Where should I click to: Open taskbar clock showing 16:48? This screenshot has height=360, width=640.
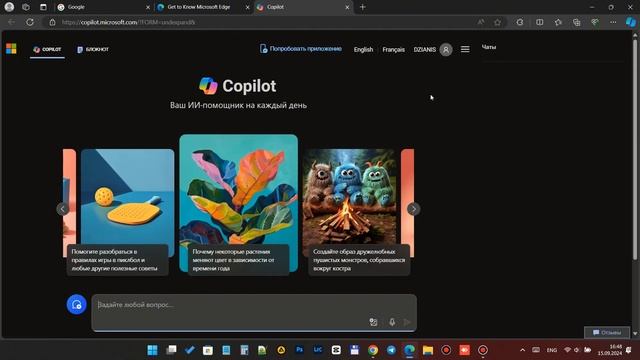tap(610, 350)
